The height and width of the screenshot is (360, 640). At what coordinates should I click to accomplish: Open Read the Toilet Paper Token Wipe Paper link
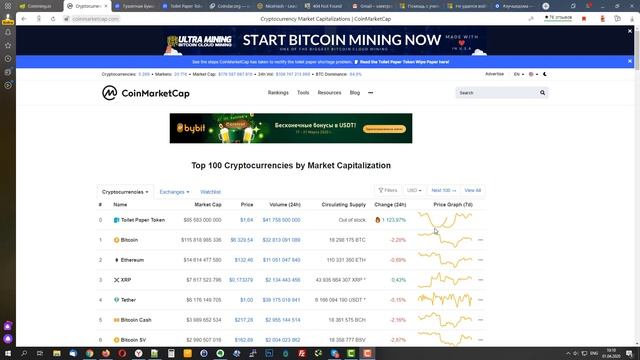404,62
